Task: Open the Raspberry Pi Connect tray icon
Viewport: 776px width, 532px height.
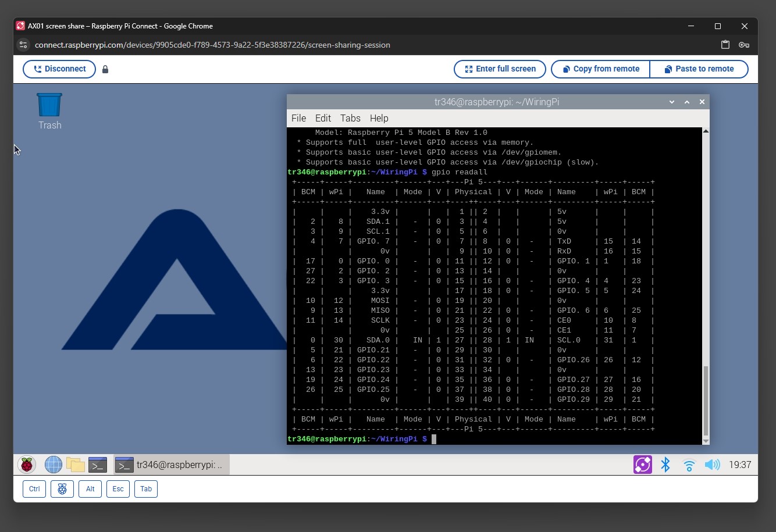Action: 642,465
